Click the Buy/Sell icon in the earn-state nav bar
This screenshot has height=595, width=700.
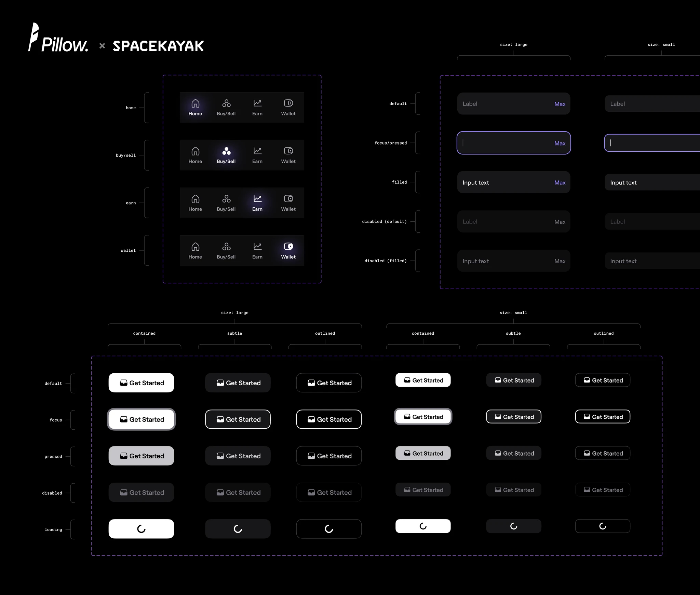click(226, 199)
